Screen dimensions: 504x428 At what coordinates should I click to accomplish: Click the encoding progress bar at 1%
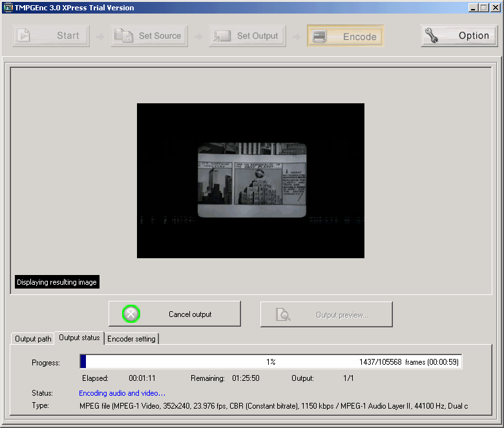coord(271,362)
